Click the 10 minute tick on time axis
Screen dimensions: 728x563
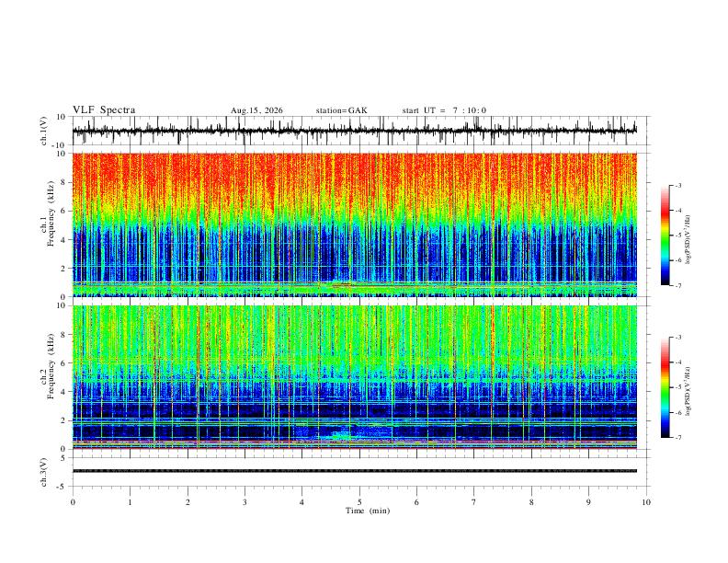pyautogui.click(x=646, y=502)
